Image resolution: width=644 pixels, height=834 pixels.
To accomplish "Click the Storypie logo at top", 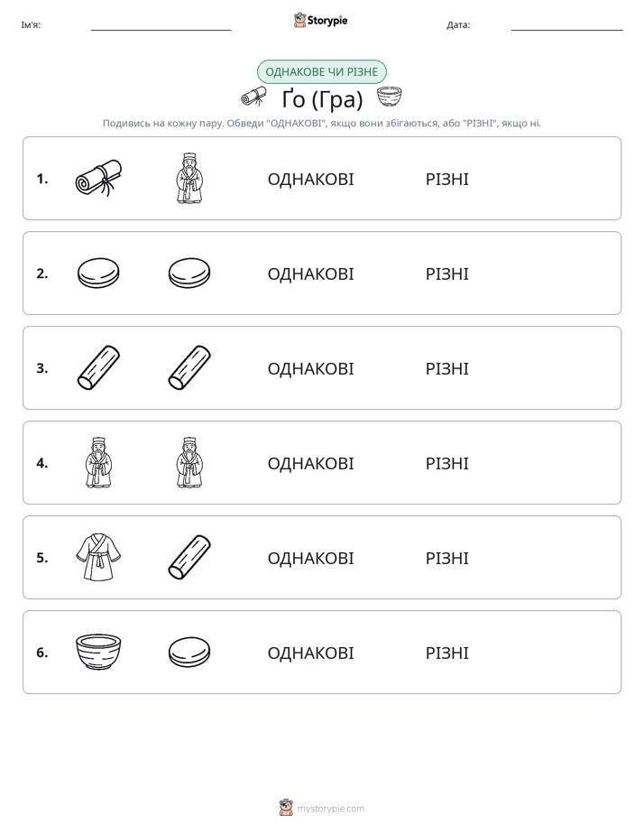I will click(x=321, y=20).
